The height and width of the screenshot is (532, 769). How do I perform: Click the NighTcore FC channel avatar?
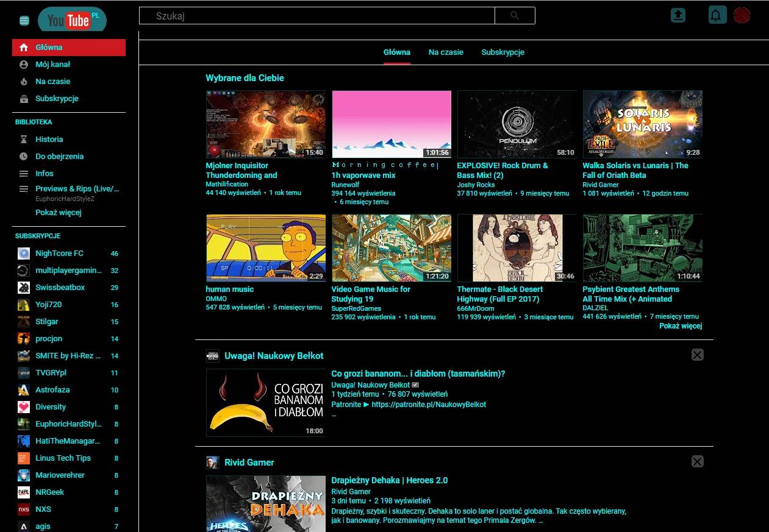pyautogui.click(x=24, y=254)
